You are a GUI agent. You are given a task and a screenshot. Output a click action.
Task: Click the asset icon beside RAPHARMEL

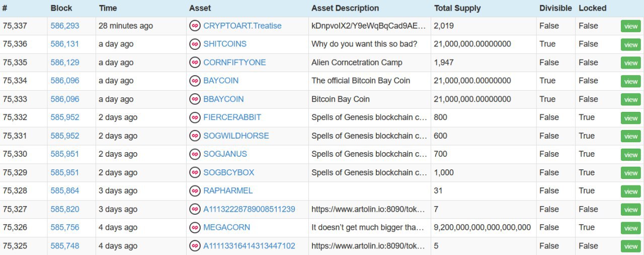195,191
